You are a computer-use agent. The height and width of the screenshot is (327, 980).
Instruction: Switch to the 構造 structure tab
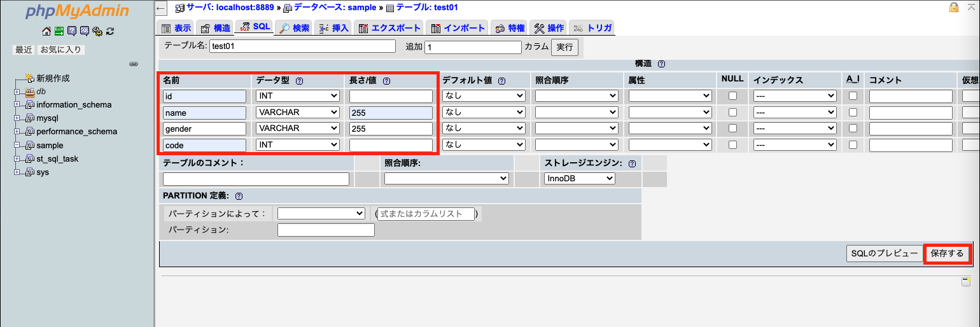click(215, 28)
